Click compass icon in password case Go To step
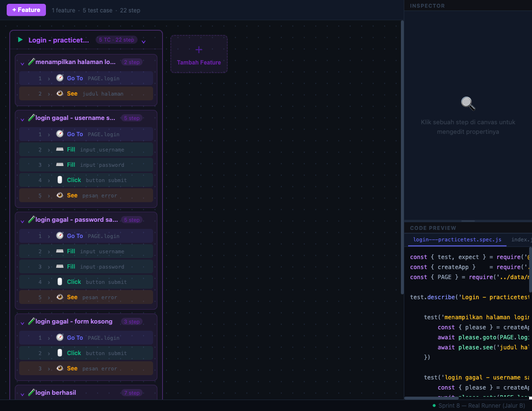This screenshot has height=411, width=532. click(x=60, y=236)
